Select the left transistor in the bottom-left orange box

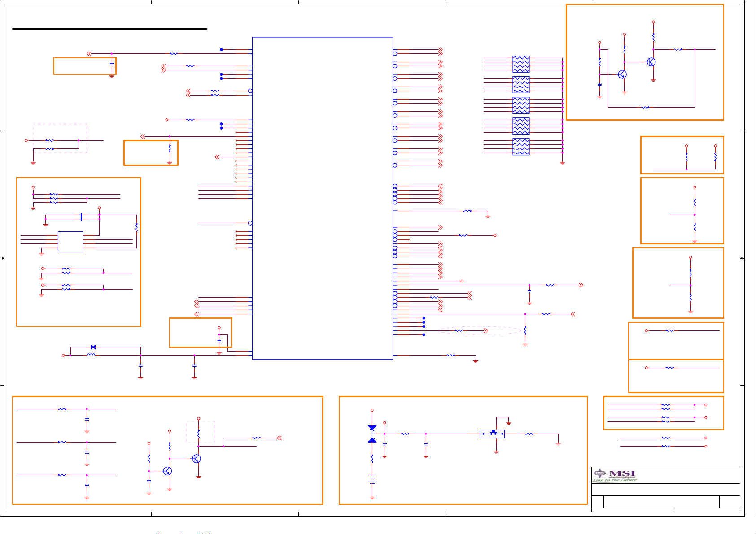coord(167,471)
